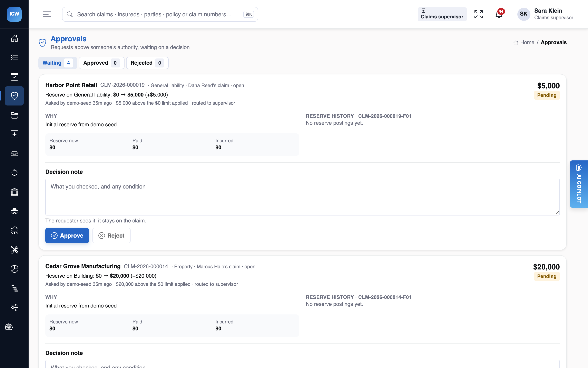Open the inbox tray icon in sidebar
Image resolution: width=588 pixels, height=368 pixels.
(x=14, y=154)
